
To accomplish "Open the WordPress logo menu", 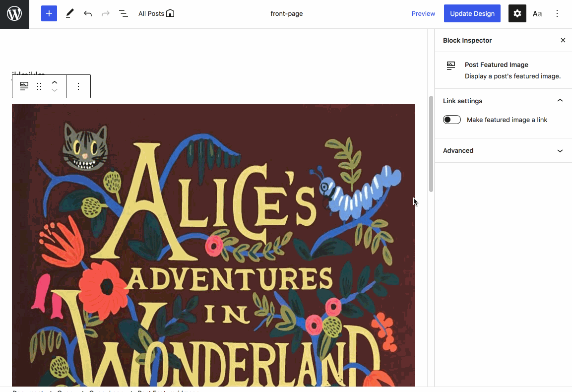I will click(x=14, y=14).
